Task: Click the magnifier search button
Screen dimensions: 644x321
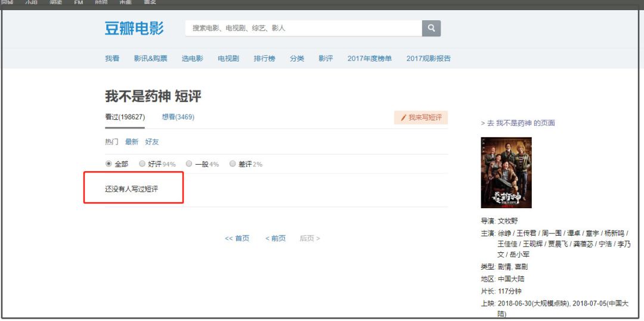Action: point(431,29)
